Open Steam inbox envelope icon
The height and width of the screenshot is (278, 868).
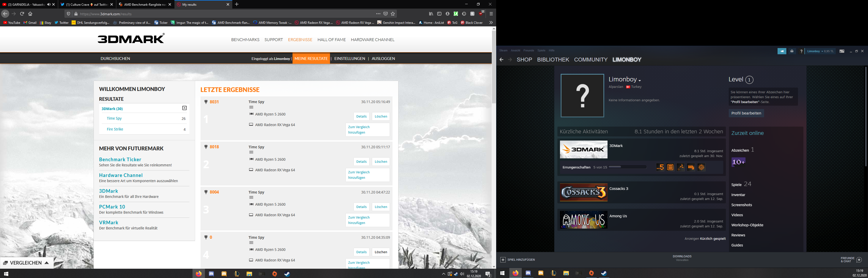click(792, 51)
